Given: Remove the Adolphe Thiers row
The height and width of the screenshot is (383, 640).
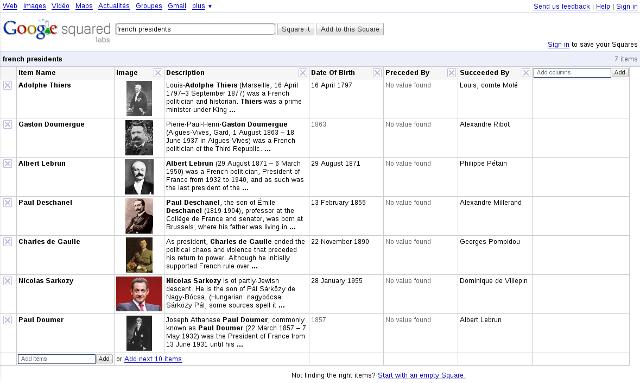Looking at the screenshot, I should point(7,85).
